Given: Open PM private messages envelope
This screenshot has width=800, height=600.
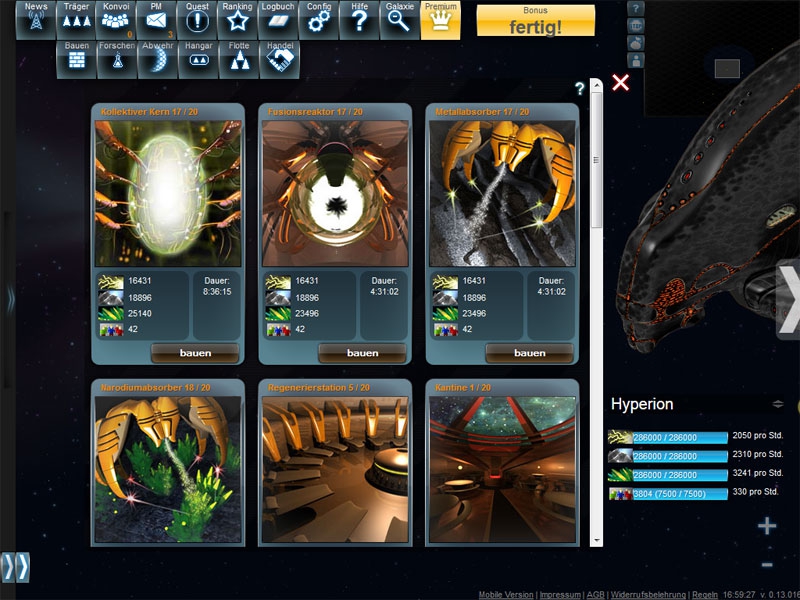Looking at the screenshot, I should 157,20.
